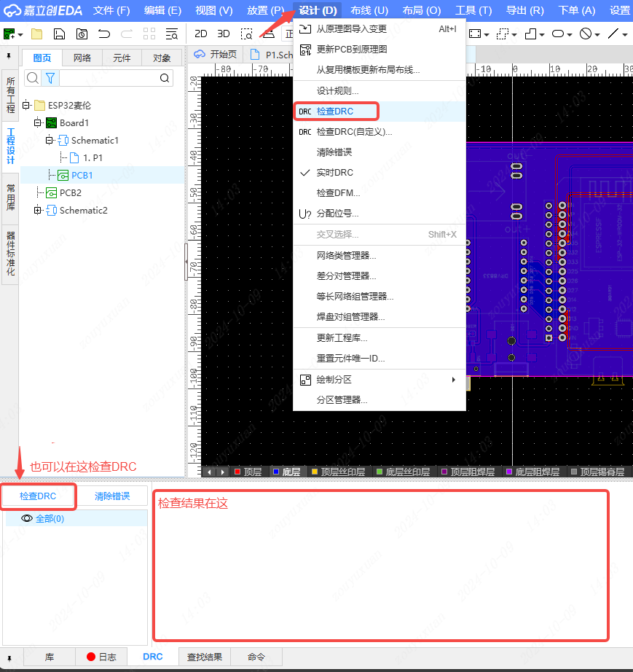The width and height of the screenshot is (633, 672).
Task: Click the cloud icon on 开始页 tab
Action: (x=200, y=55)
